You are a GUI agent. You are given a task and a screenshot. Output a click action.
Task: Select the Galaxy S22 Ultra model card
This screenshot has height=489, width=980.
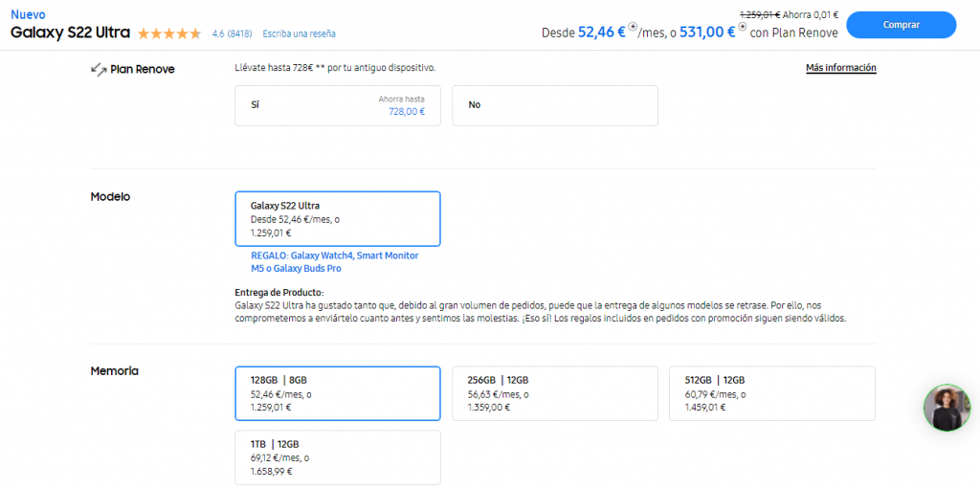pyautogui.click(x=338, y=219)
